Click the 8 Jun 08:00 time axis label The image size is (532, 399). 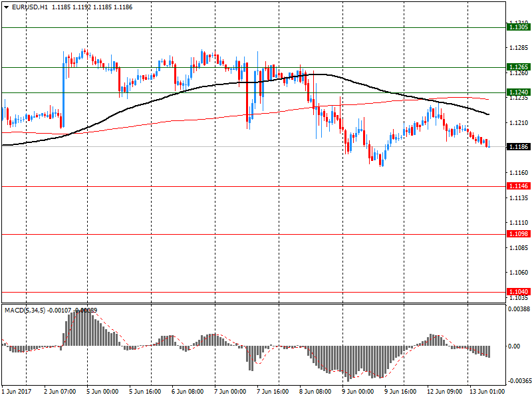coord(315,392)
